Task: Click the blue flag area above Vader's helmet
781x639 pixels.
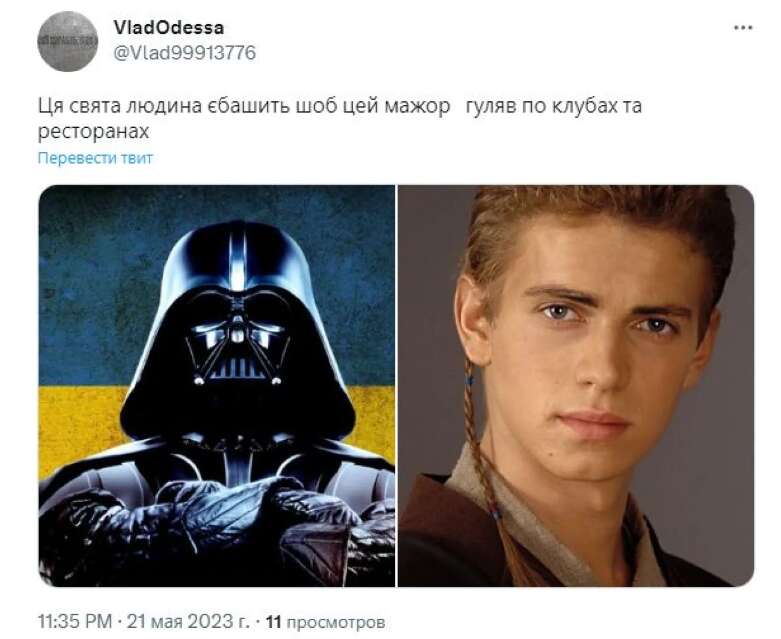Action: [x=217, y=205]
